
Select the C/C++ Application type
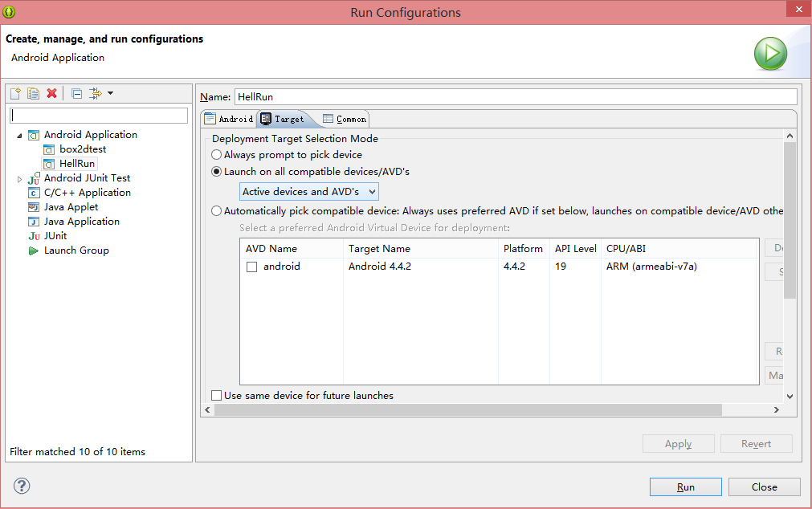87,193
